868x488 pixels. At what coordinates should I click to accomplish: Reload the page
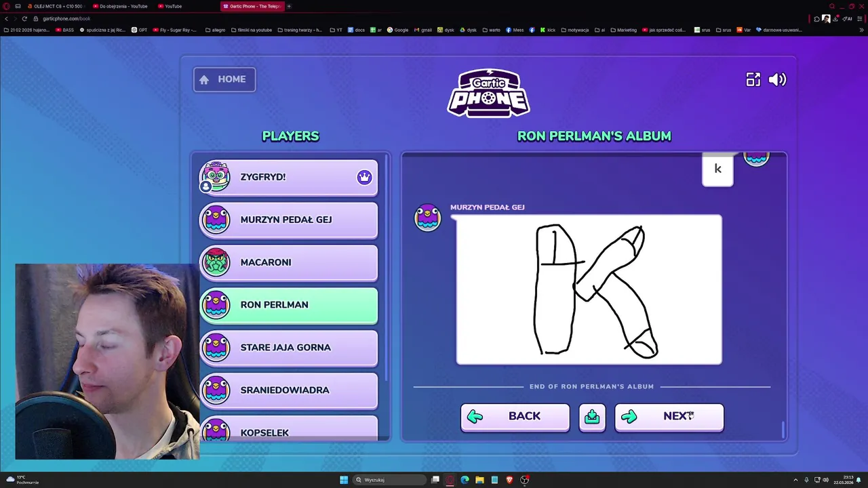(24, 19)
